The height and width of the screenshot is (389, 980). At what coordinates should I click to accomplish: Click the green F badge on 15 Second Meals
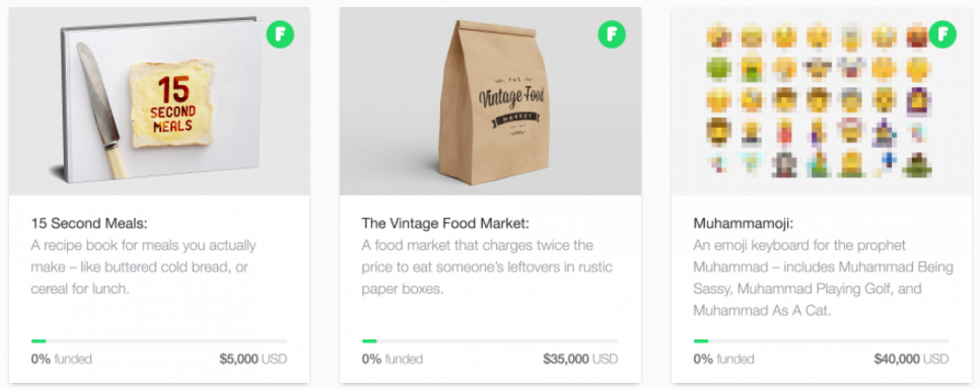click(280, 34)
